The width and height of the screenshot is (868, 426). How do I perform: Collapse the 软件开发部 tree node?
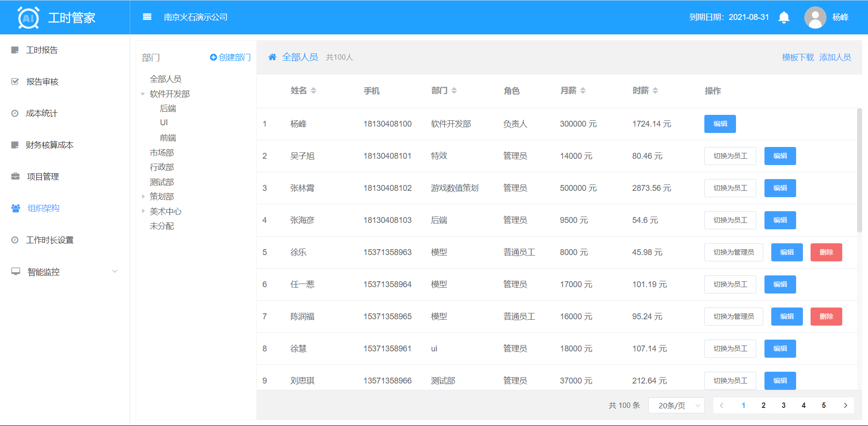pos(143,94)
